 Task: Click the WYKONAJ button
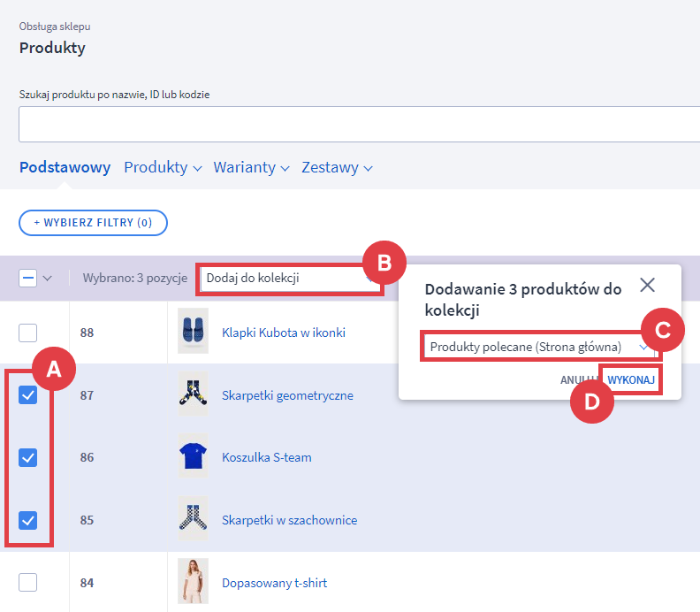pos(631,379)
